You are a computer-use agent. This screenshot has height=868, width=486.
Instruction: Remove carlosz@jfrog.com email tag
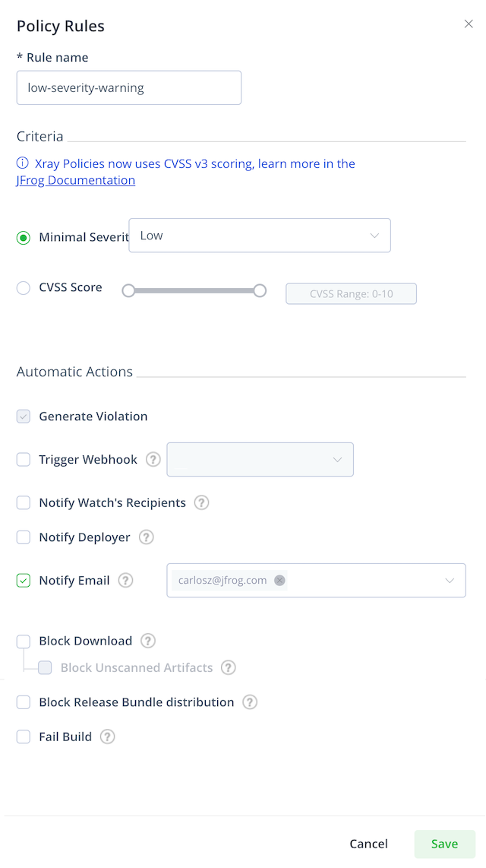click(279, 580)
